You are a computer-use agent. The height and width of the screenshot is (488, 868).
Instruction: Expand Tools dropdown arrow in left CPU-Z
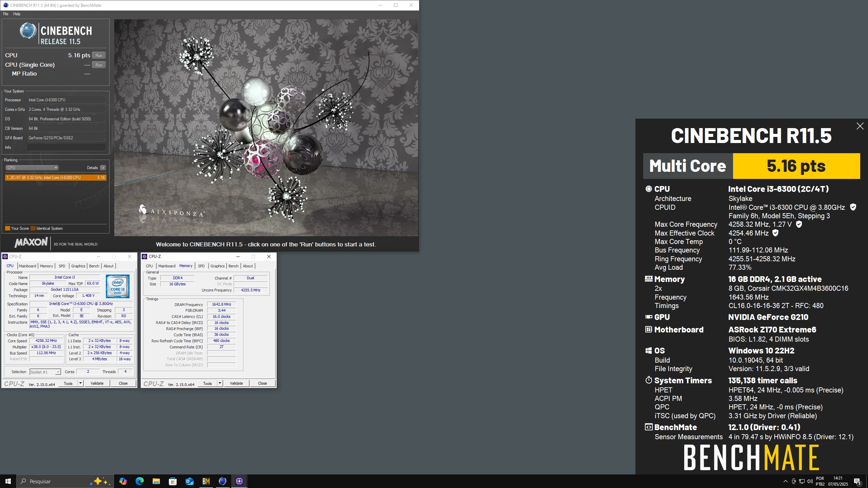[81, 383]
